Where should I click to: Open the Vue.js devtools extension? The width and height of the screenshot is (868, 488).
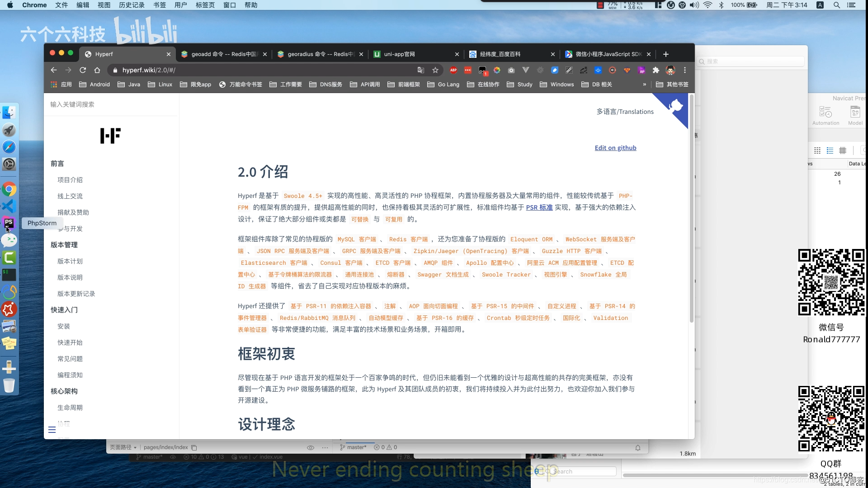click(x=526, y=70)
